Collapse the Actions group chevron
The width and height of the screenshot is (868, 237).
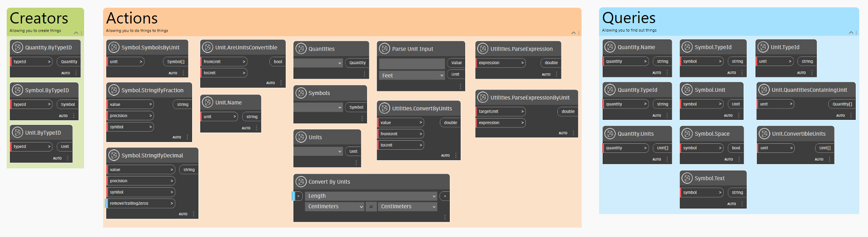(x=574, y=33)
